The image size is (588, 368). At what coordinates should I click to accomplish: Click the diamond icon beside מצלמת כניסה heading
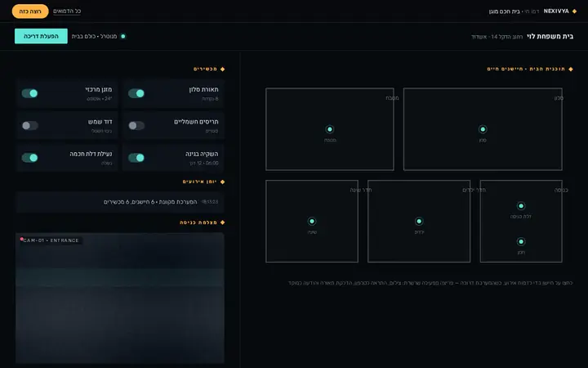[x=222, y=222]
